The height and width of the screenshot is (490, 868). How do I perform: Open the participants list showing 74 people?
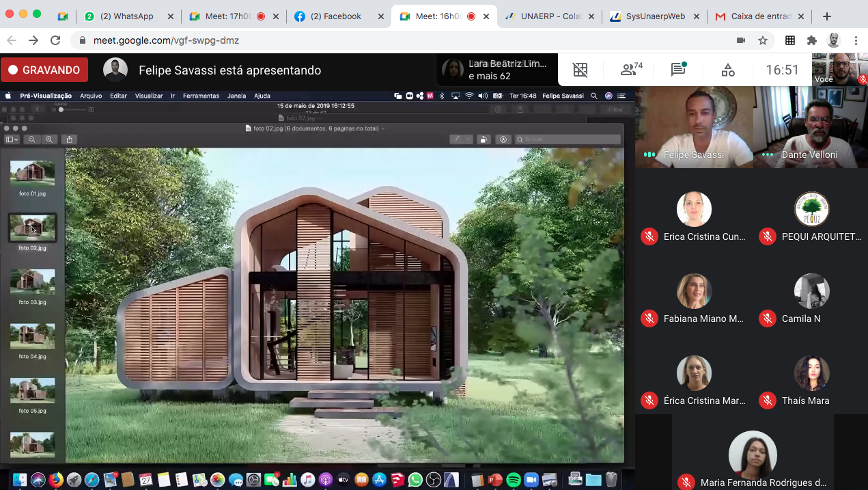pos(631,70)
